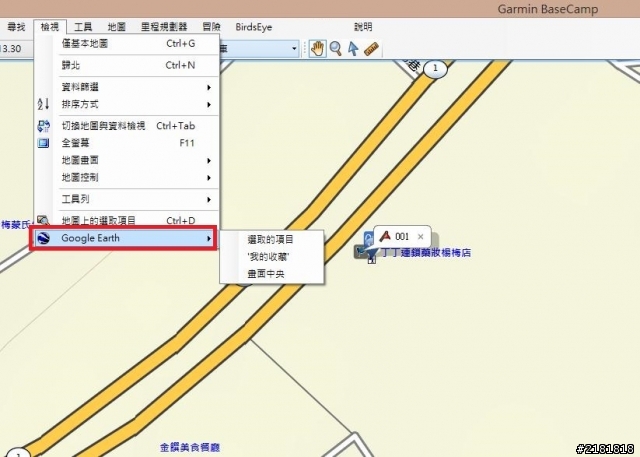Click the switch map/data view icon

[43, 126]
